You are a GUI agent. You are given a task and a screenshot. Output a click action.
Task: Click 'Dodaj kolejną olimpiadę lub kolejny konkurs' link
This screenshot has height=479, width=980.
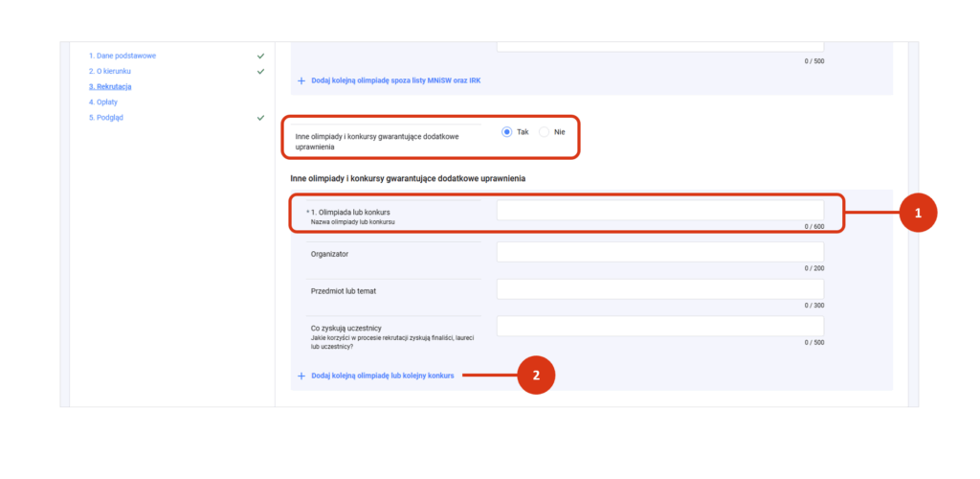pos(383,376)
